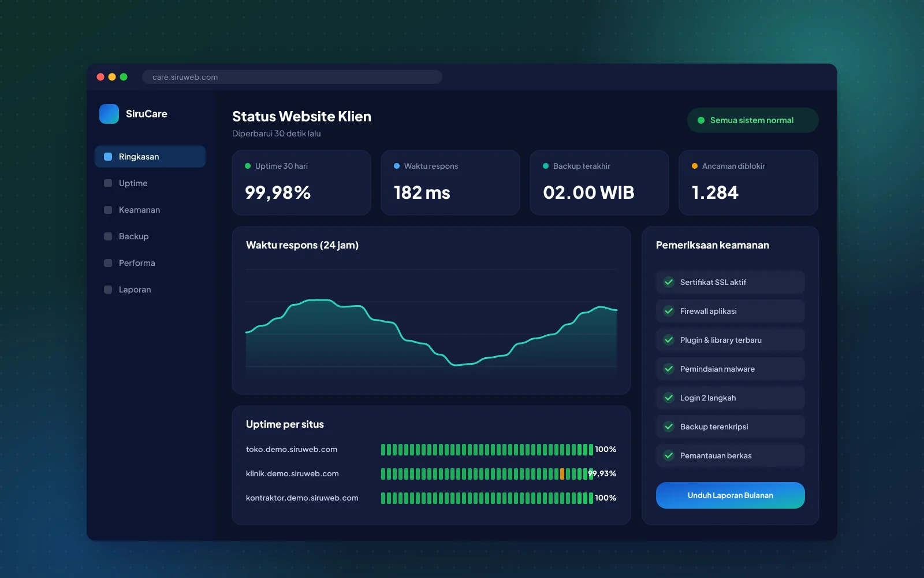
Task: Click the square icon next to Laporan
Action: pos(108,290)
